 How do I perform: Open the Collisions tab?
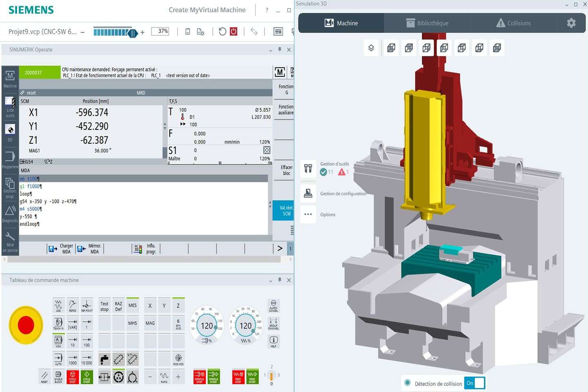point(513,23)
